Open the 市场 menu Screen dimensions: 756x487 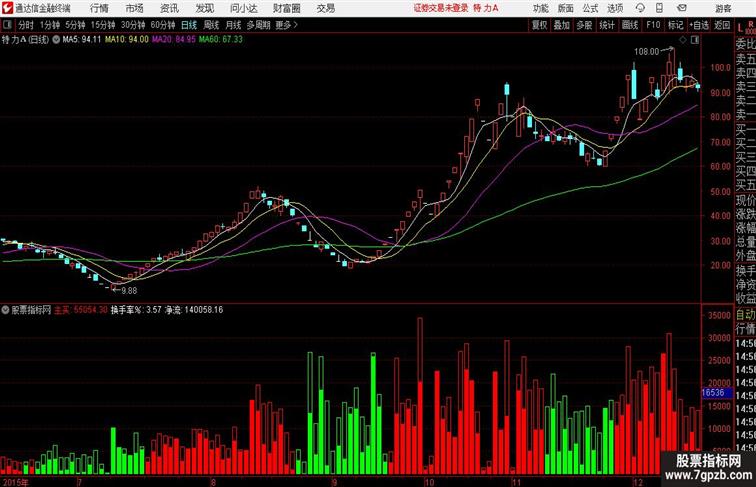(x=135, y=8)
